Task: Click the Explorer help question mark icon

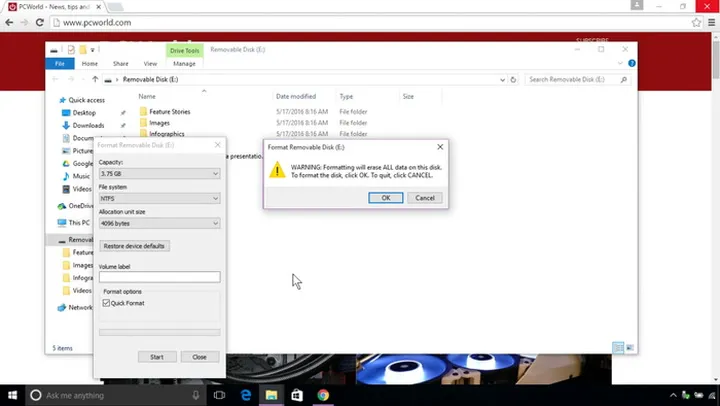Action: [632, 63]
